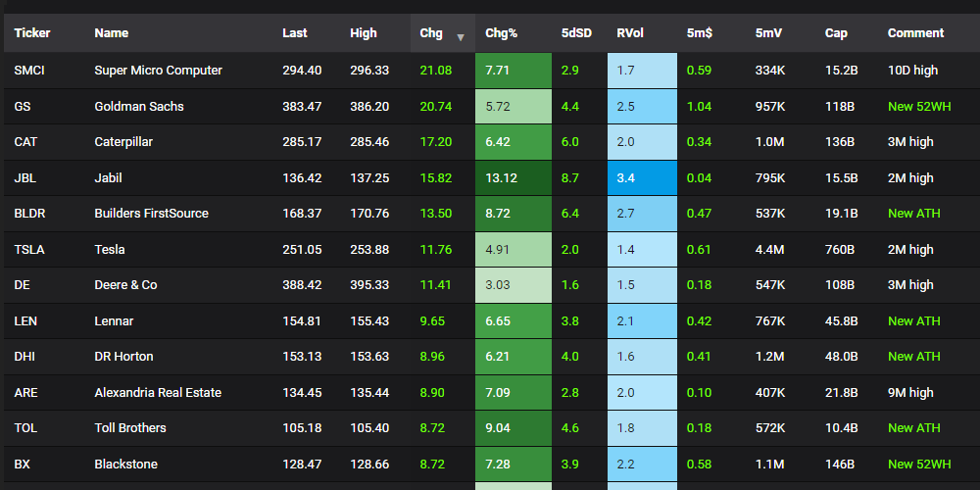
Task: Select the Goldman Sachs name cell
Action: click(x=139, y=106)
